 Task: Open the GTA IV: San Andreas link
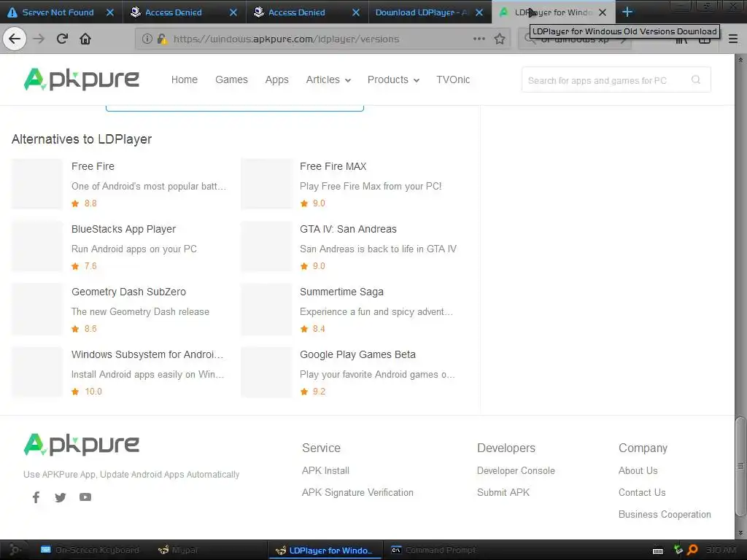click(x=348, y=229)
